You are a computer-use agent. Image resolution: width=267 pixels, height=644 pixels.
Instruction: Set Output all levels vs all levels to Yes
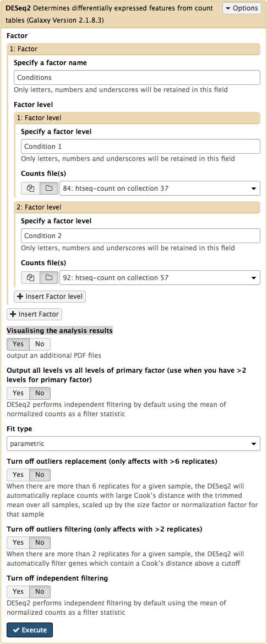(18, 393)
